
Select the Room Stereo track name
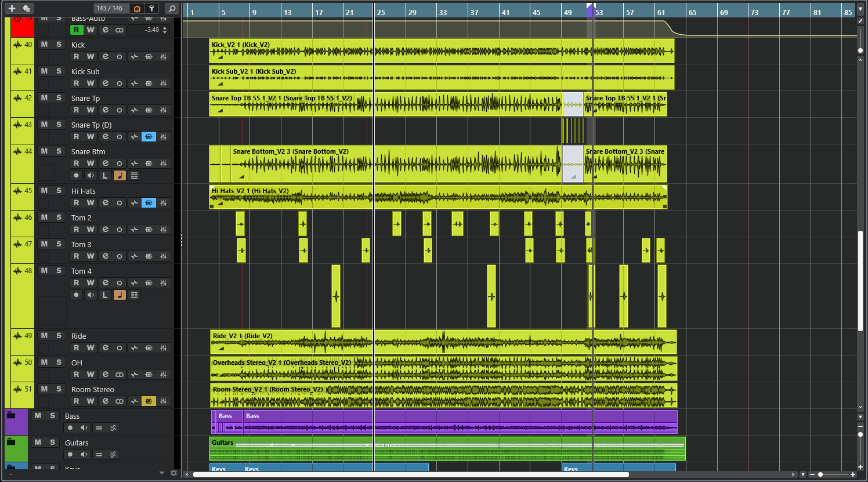coord(92,390)
